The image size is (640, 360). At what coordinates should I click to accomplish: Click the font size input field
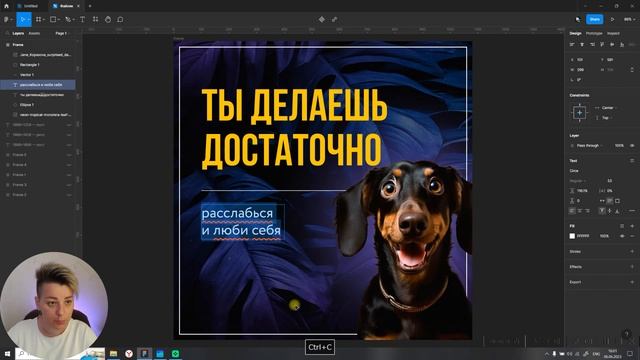610,180
